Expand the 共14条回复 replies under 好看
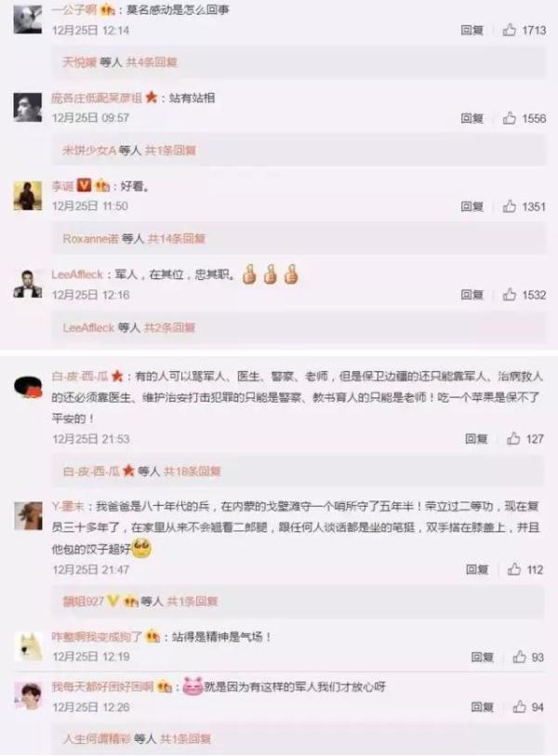Viewport: 558px width, 756px height. click(177, 239)
